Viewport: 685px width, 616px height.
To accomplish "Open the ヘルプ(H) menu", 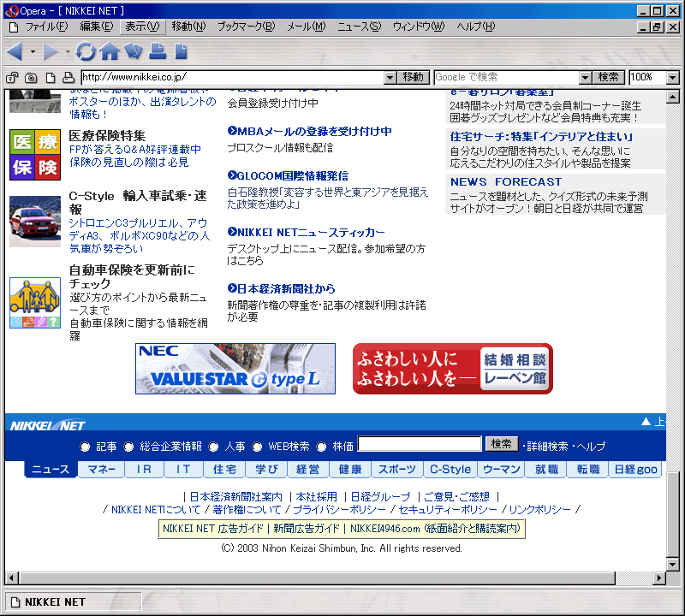I will pos(476,27).
